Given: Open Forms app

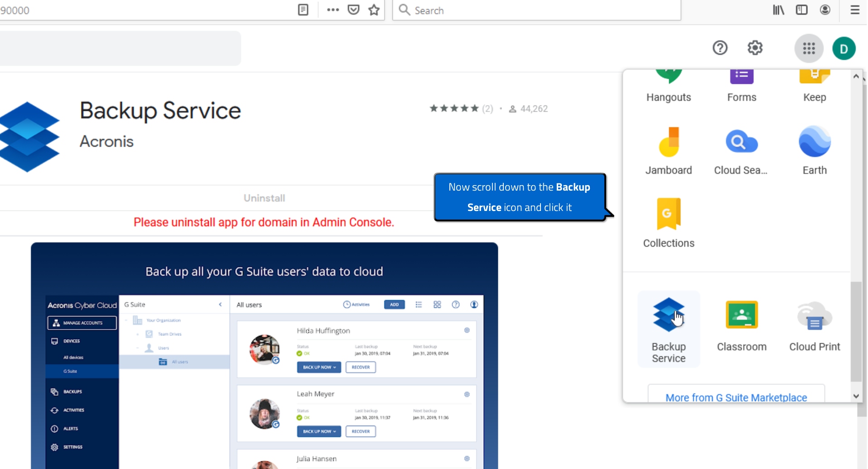Looking at the screenshot, I should tap(742, 87).
